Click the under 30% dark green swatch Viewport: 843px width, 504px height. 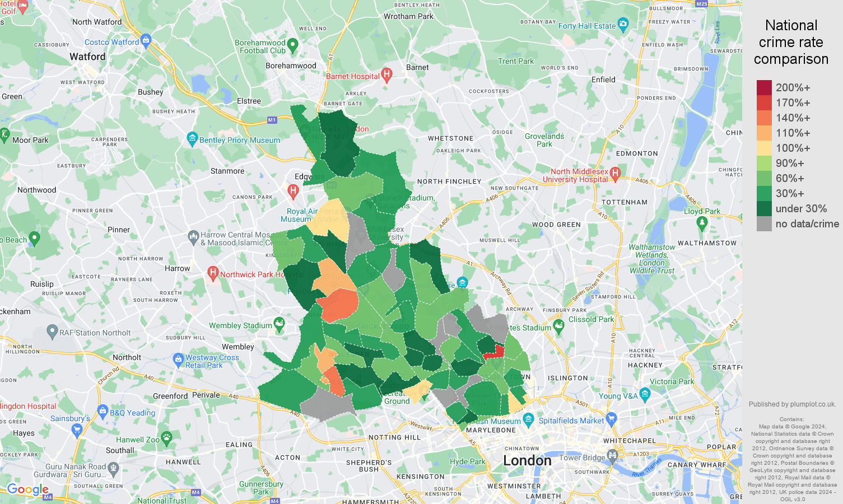tap(764, 208)
